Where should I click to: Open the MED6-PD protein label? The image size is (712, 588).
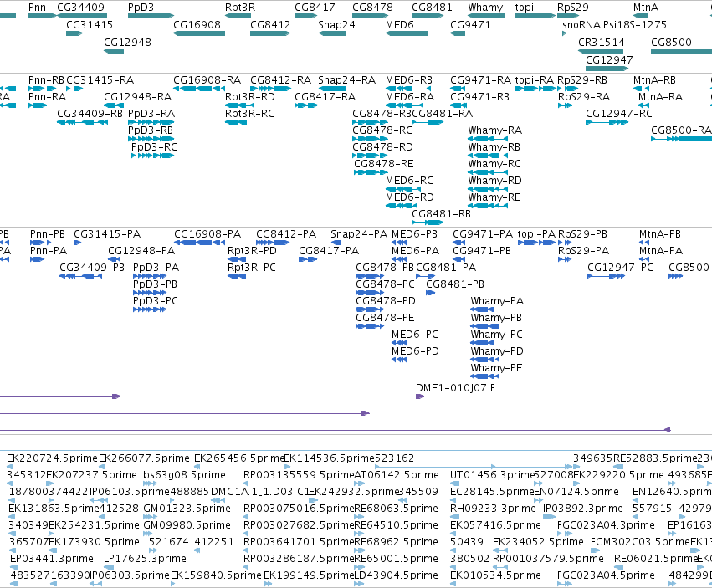pos(416,351)
